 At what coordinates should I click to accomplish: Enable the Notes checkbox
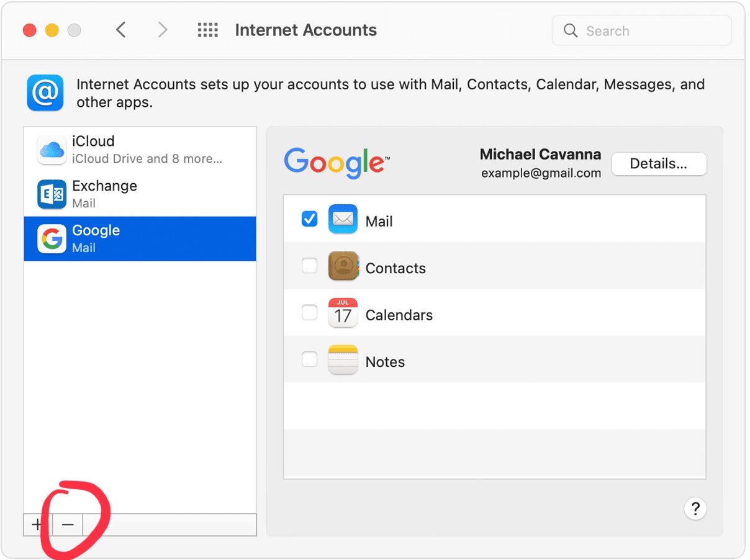[309, 359]
